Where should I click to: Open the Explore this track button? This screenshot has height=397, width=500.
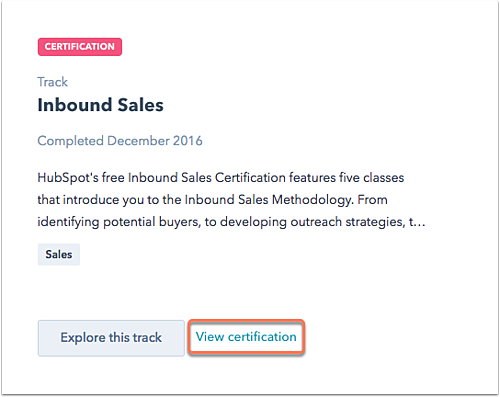point(111,338)
